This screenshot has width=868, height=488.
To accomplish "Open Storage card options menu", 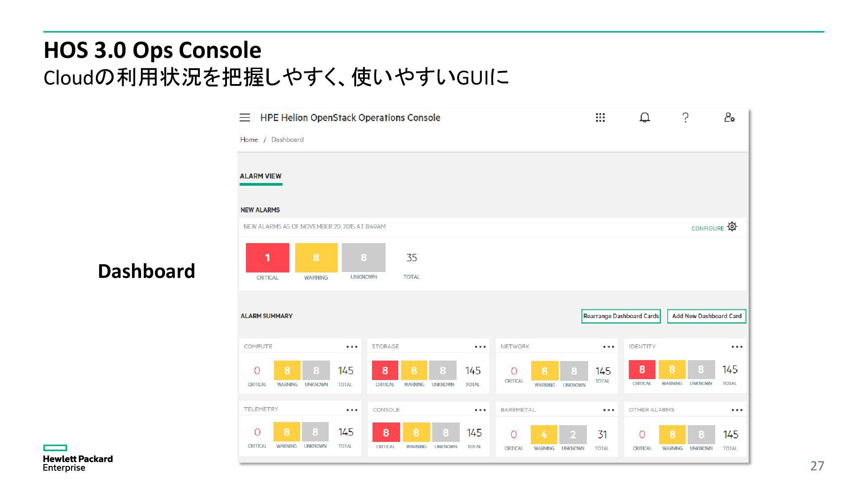I will 480,347.
